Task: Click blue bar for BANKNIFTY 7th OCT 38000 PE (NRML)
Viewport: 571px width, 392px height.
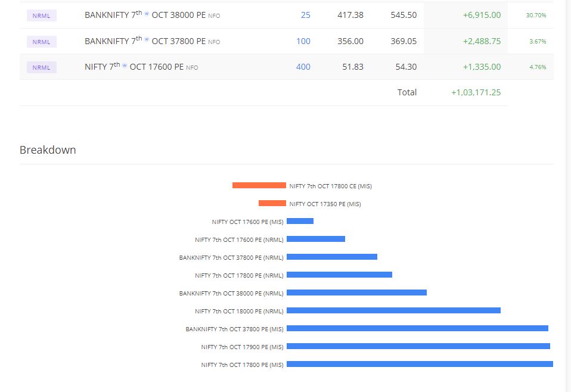Action: (357, 293)
